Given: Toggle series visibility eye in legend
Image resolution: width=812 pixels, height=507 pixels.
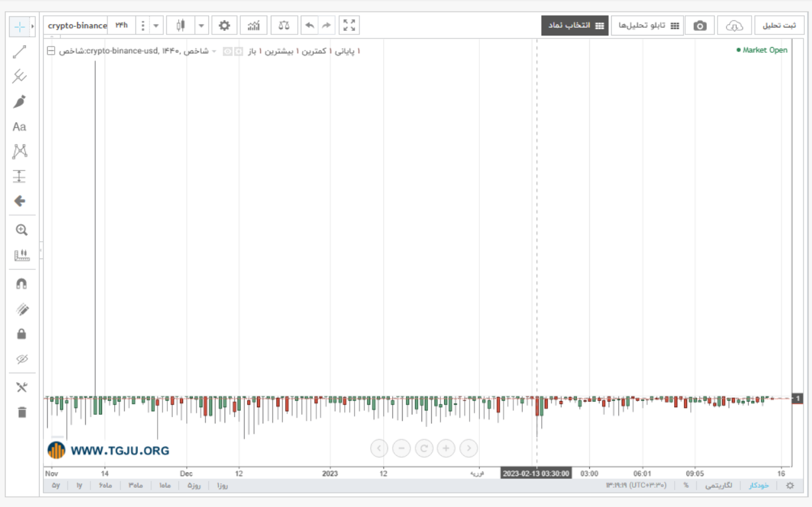Looking at the screenshot, I should [227, 51].
